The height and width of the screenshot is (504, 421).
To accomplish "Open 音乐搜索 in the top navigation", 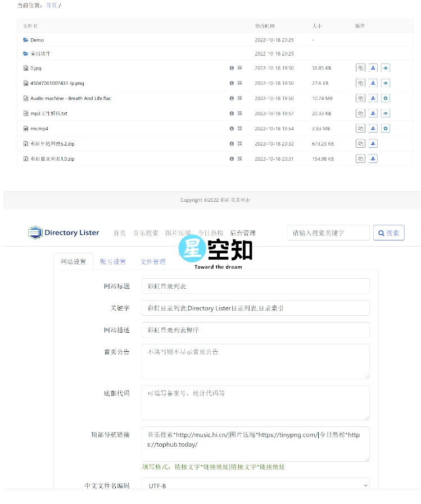I will pos(146,233).
